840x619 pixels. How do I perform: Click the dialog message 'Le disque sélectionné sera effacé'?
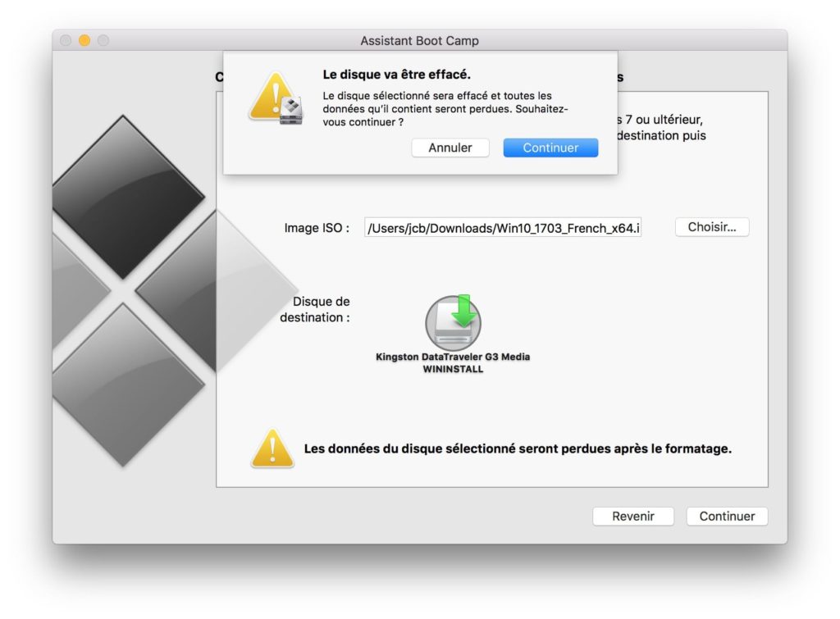(445, 109)
